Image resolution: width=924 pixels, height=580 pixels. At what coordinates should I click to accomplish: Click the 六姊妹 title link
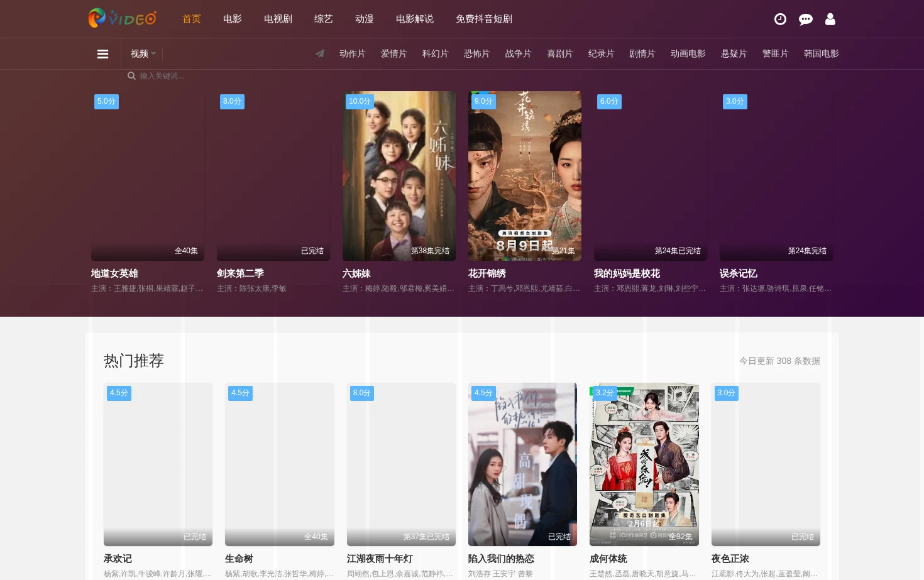(356, 273)
